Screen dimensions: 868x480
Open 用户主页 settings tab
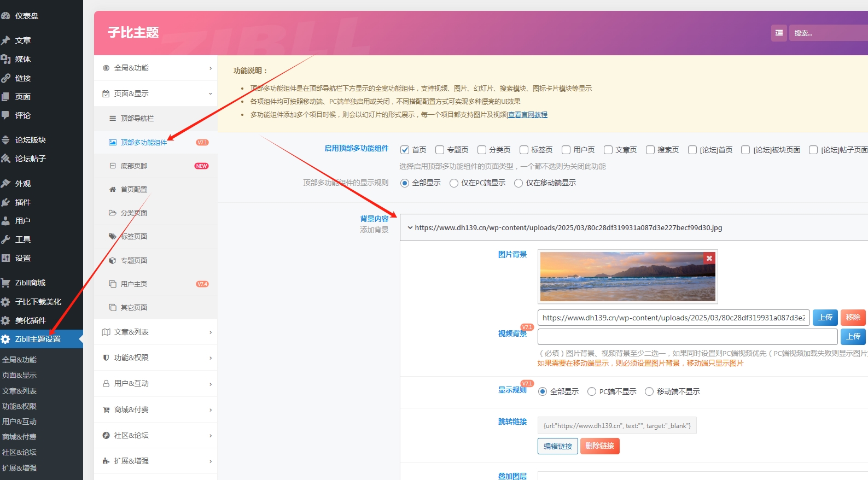tap(156, 284)
